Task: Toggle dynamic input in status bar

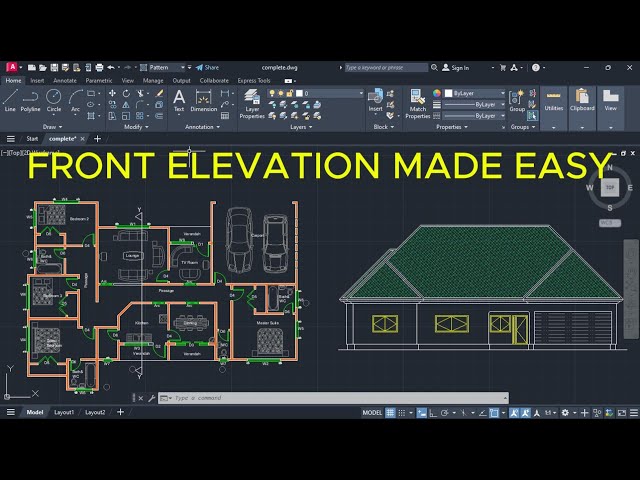Action: pos(421,413)
